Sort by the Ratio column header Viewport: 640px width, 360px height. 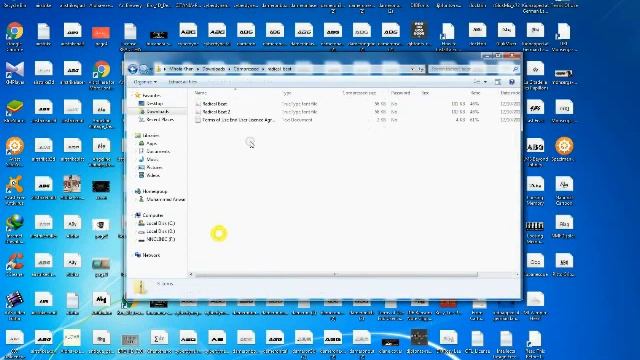(476, 93)
